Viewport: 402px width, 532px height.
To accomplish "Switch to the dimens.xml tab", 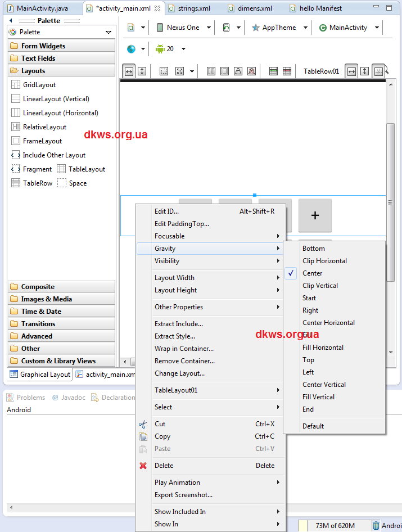I will [250, 8].
